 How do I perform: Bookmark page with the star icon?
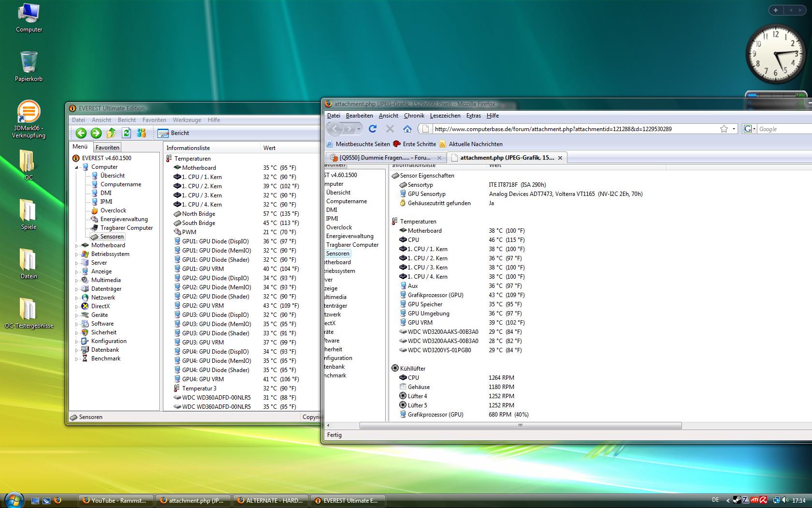coord(724,129)
